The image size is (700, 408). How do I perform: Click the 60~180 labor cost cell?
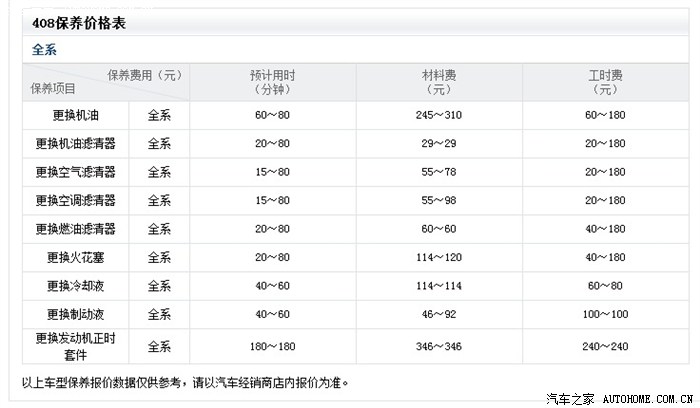point(605,115)
